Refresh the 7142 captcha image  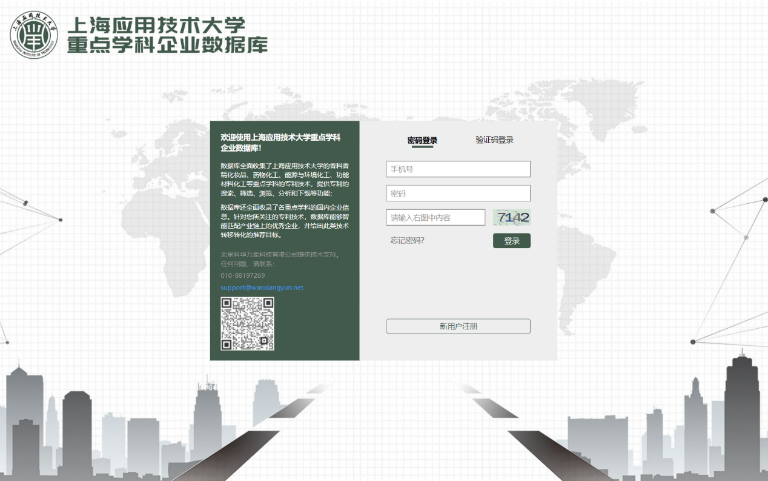[512, 217]
